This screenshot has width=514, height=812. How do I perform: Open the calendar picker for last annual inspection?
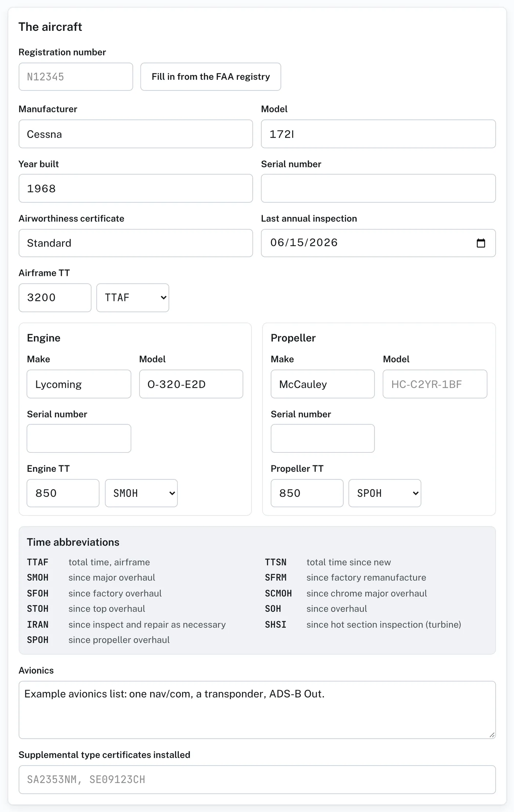481,243
